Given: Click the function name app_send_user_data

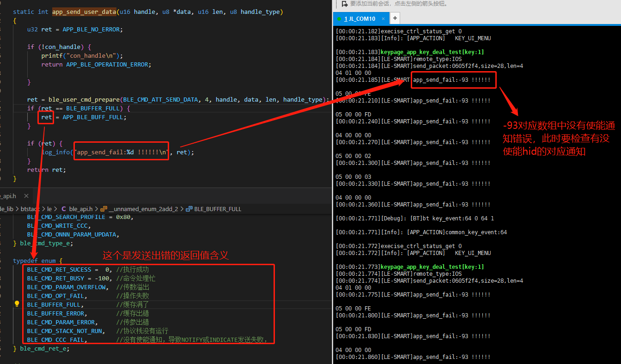Looking at the screenshot, I should pos(84,12).
